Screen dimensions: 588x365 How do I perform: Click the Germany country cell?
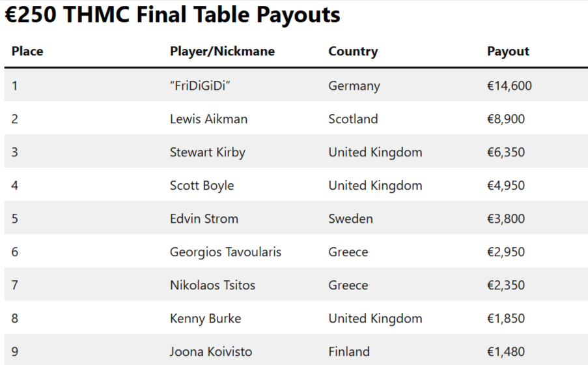coord(354,86)
